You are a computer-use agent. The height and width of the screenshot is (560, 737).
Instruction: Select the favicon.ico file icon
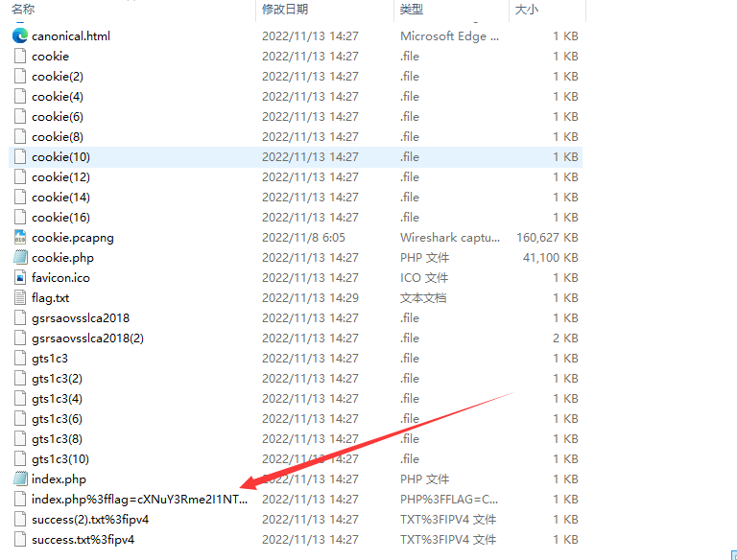[x=20, y=277]
